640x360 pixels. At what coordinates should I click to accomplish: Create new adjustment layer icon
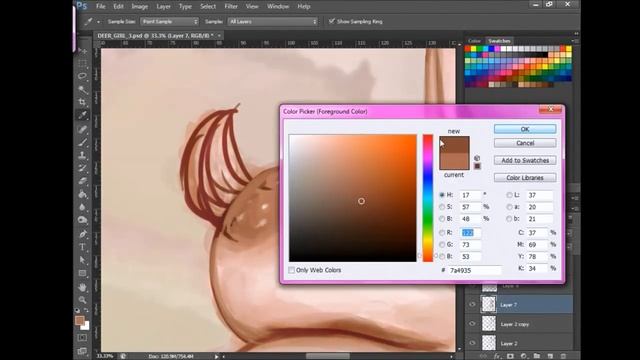tap(524, 356)
